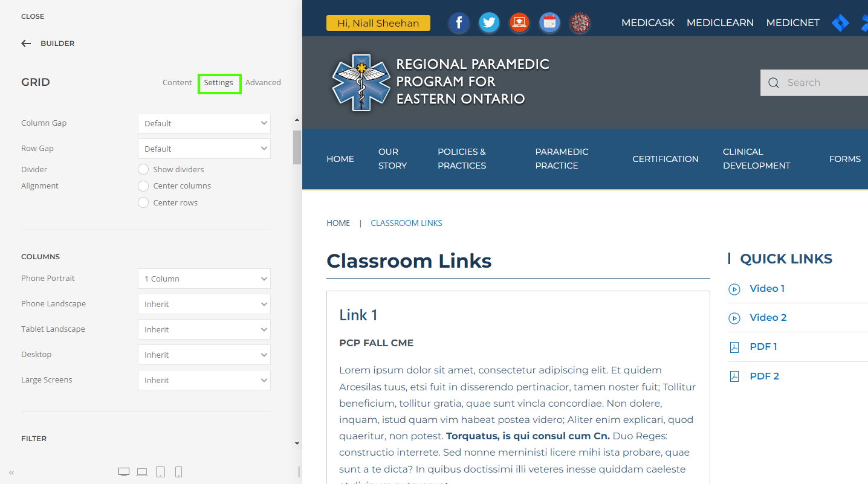Open the Column Gap dropdown
Screen dimensions: 868x484
[204, 123]
